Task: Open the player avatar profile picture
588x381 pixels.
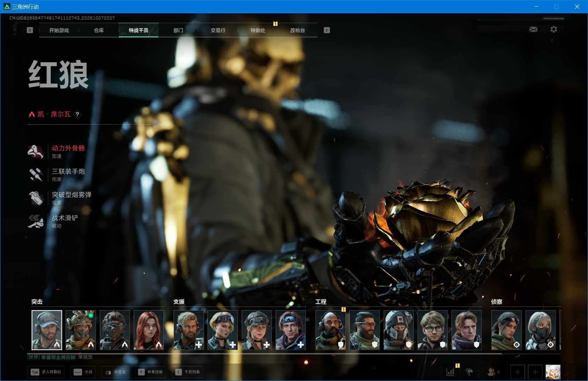Action: (553, 372)
